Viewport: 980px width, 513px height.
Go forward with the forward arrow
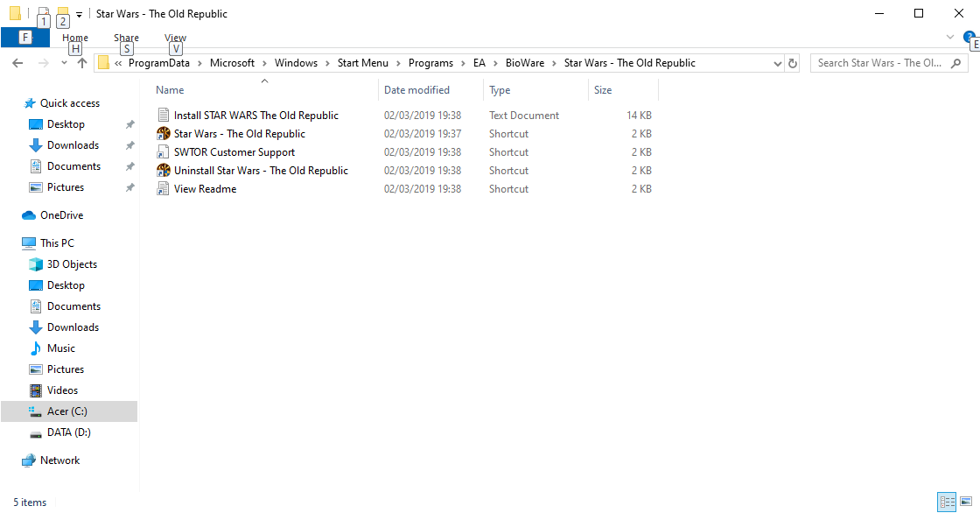43,63
